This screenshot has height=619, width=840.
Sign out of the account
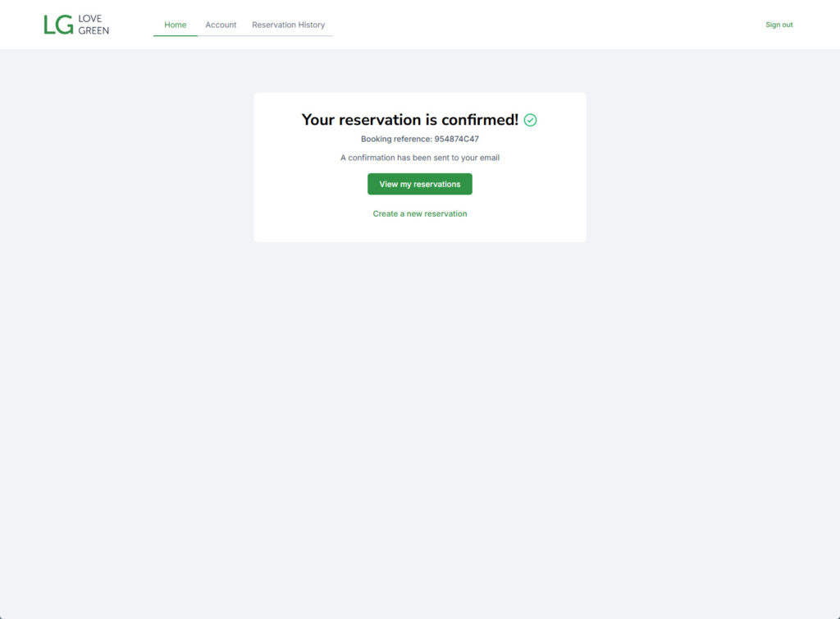pos(779,25)
